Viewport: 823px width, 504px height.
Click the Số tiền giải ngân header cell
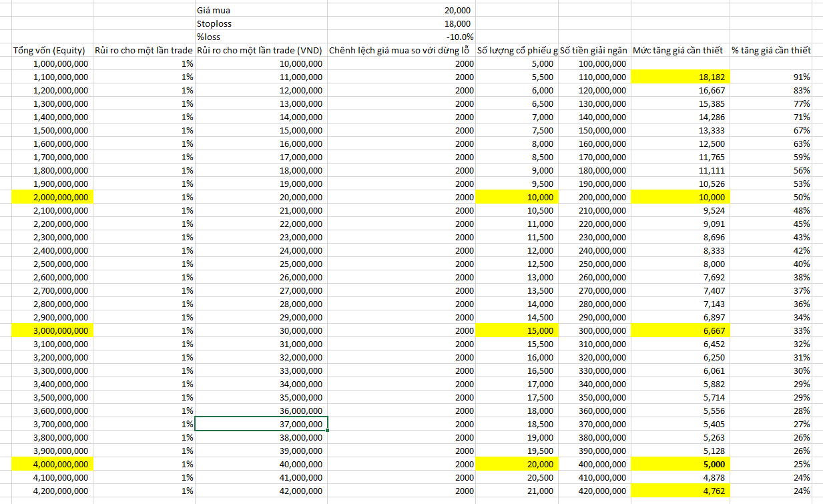594,50
